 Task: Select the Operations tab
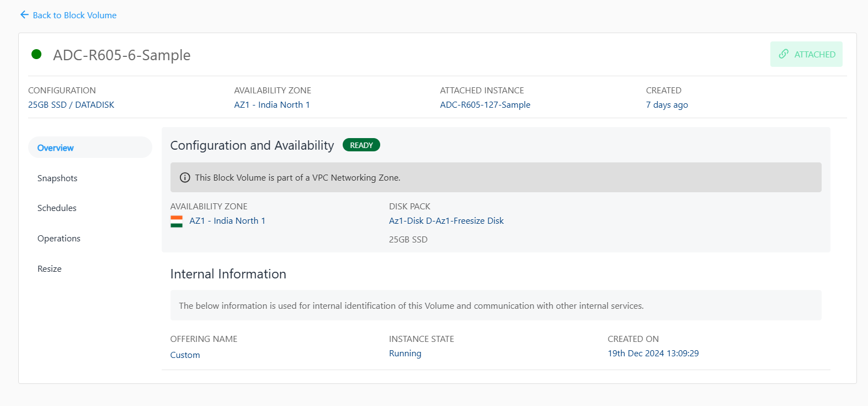tap(59, 239)
